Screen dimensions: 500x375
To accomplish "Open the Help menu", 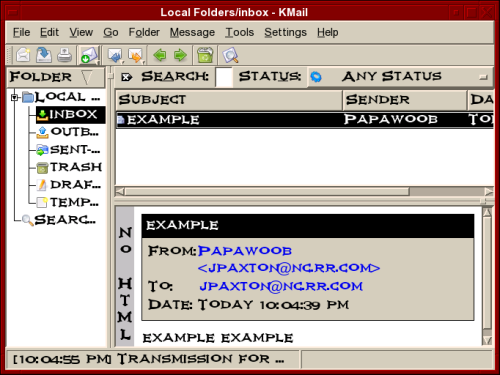I will 328,32.
